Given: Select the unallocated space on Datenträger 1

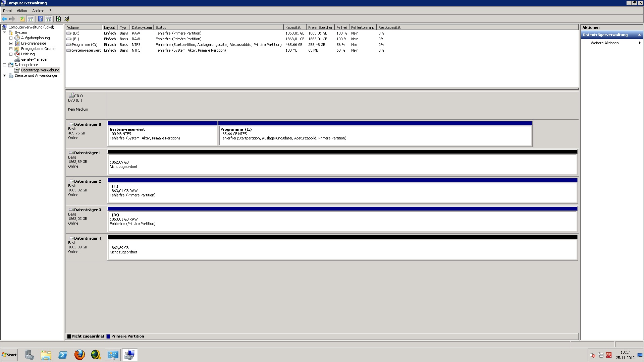Looking at the screenshot, I should 342,165.
